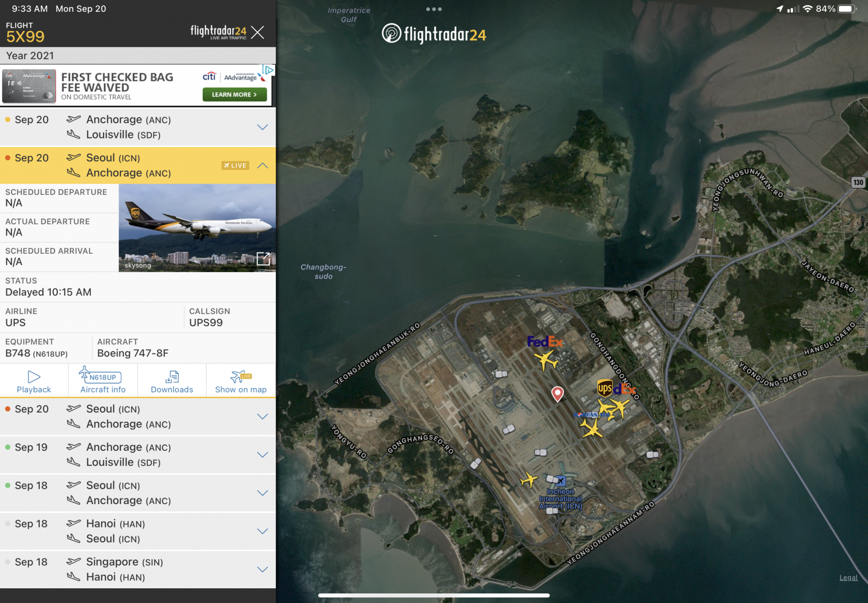The width and height of the screenshot is (868, 603).
Task: Click the Playback icon
Action: tap(34, 377)
